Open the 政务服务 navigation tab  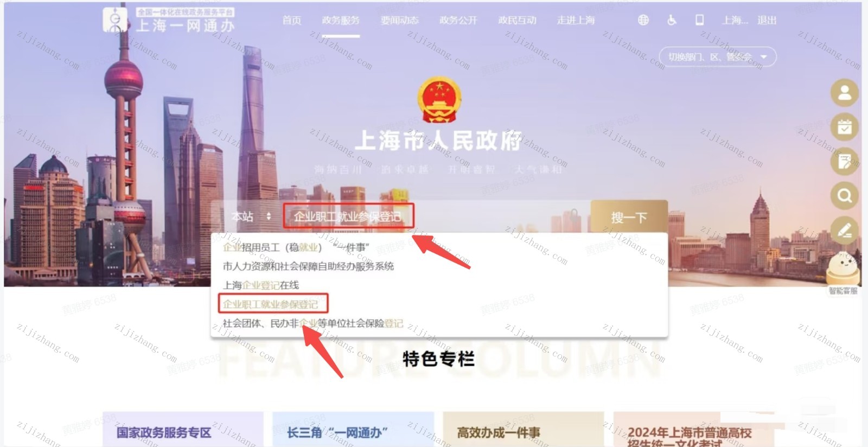341,21
